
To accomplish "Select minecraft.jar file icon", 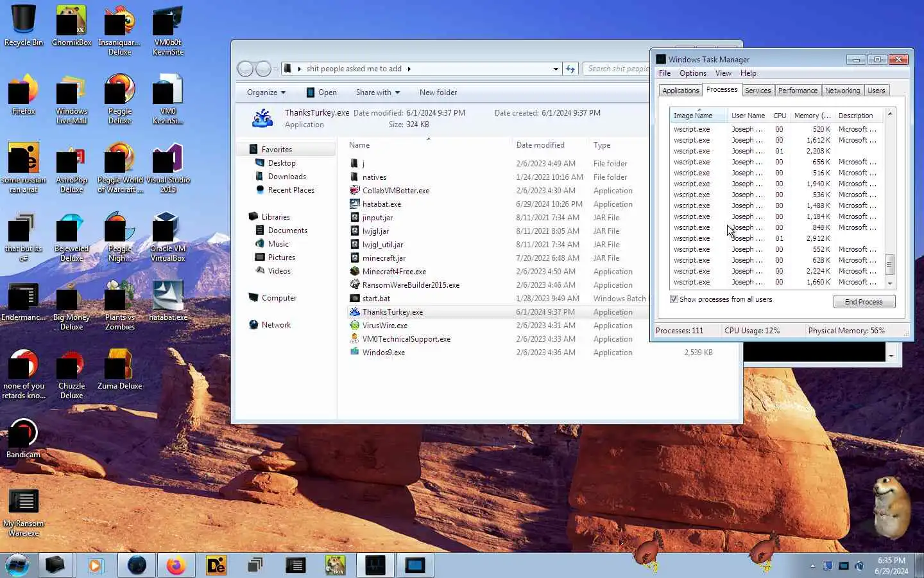I will 354,258.
